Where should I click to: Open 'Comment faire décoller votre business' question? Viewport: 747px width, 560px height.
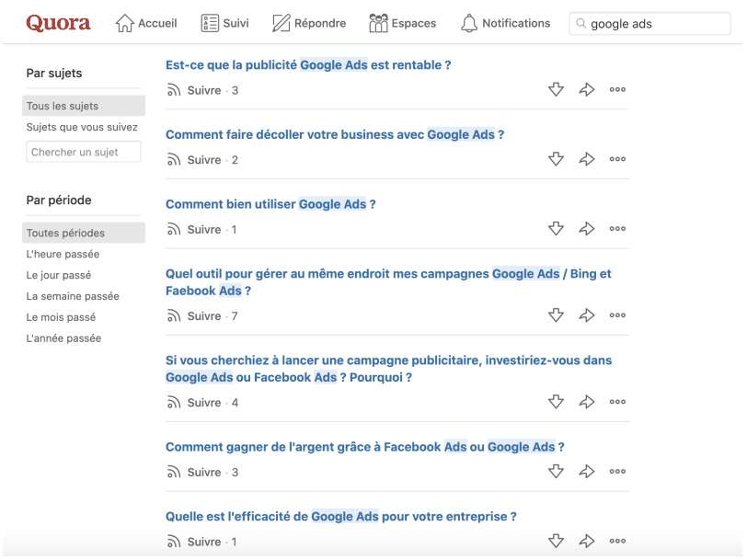pos(335,134)
